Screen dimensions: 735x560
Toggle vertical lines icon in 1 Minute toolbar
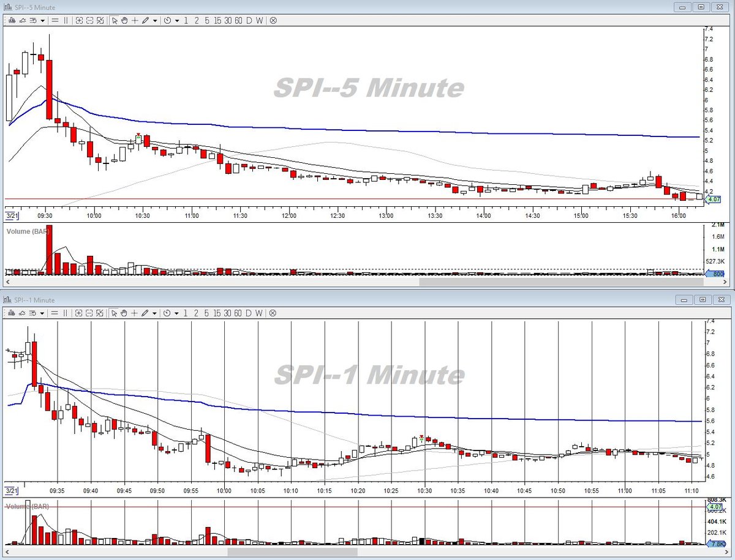click(x=66, y=312)
